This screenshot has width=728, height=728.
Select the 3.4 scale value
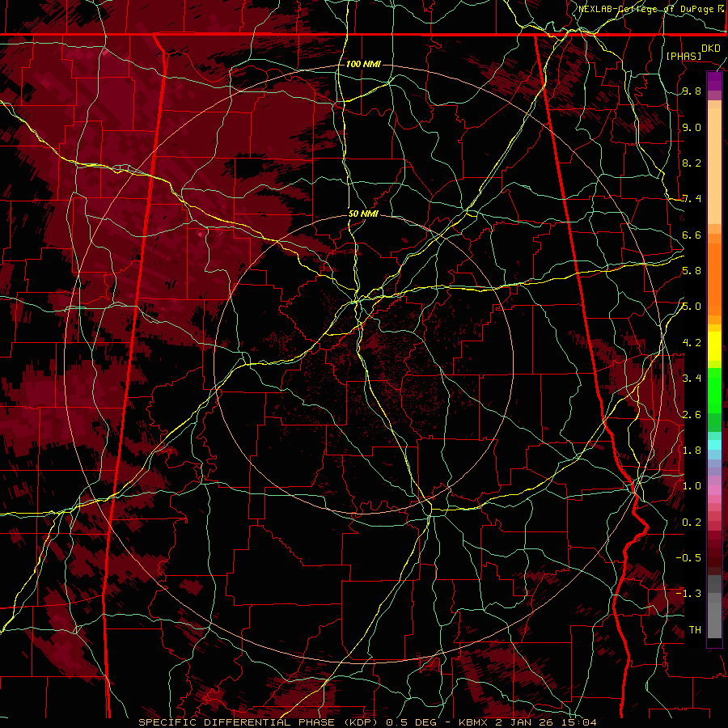tap(692, 379)
